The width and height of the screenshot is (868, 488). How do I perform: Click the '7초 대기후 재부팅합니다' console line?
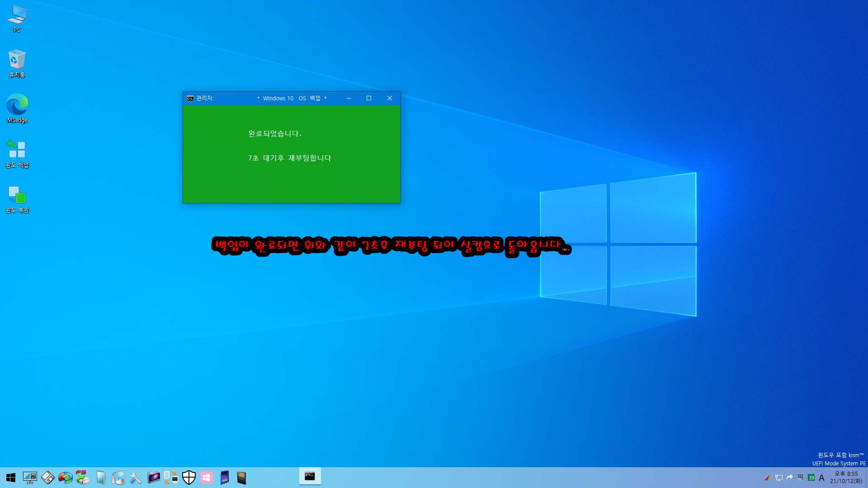pyautogui.click(x=290, y=158)
